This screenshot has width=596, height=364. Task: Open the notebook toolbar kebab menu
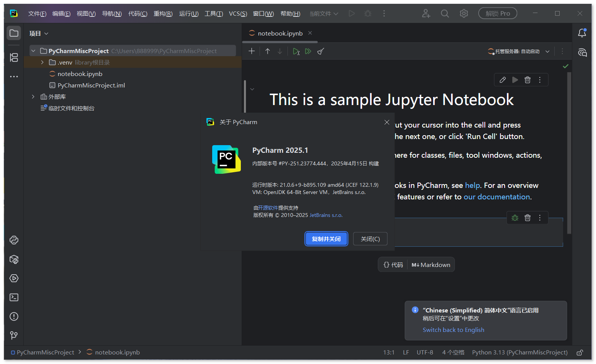coord(562,51)
